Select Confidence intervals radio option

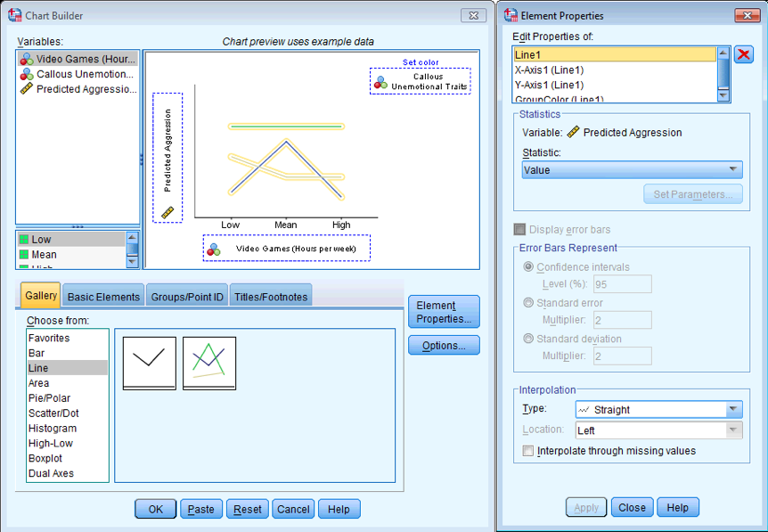pyautogui.click(x=529, y=267)
